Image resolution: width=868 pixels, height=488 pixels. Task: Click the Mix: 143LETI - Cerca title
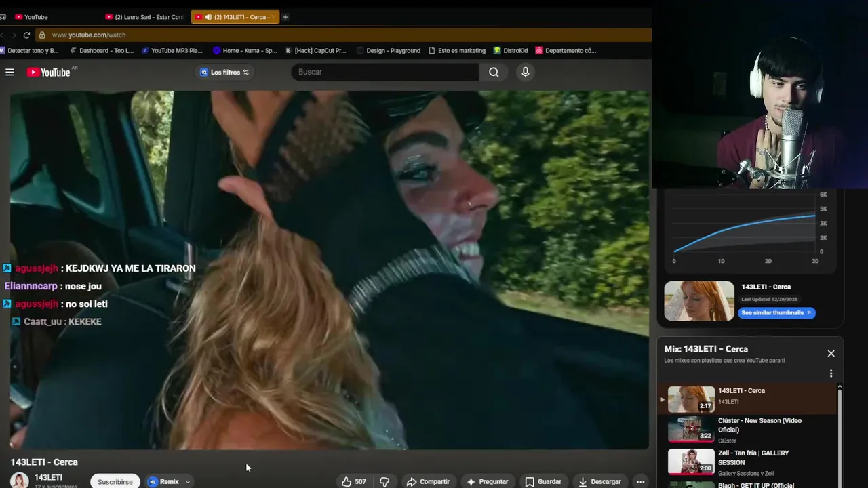pyautogui.click(x=706, y=349)
